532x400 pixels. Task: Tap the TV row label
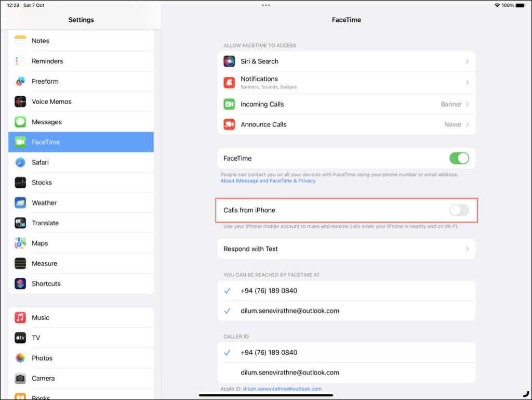pos(36,338)
